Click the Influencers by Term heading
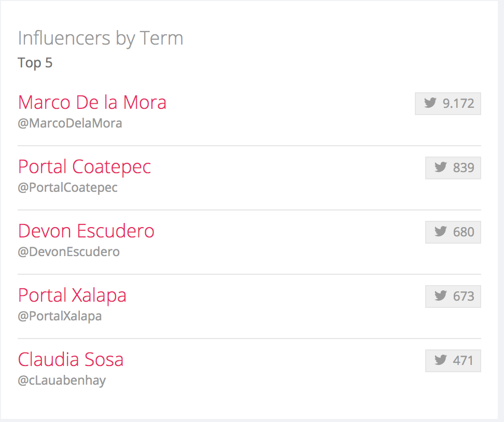Image resolution: width=504 pixels, height=422 pixels. [101, 38]
